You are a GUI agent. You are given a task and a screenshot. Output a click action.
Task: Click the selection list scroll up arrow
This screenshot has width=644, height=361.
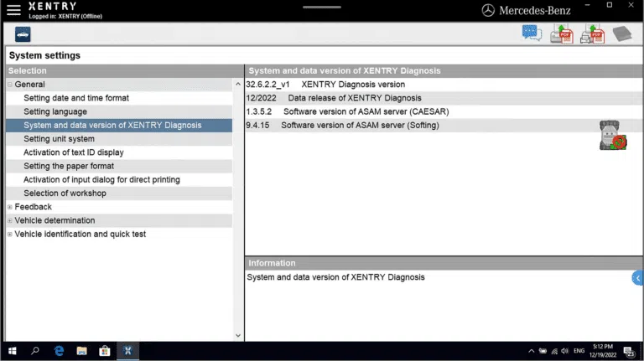[x=238, y=84]
